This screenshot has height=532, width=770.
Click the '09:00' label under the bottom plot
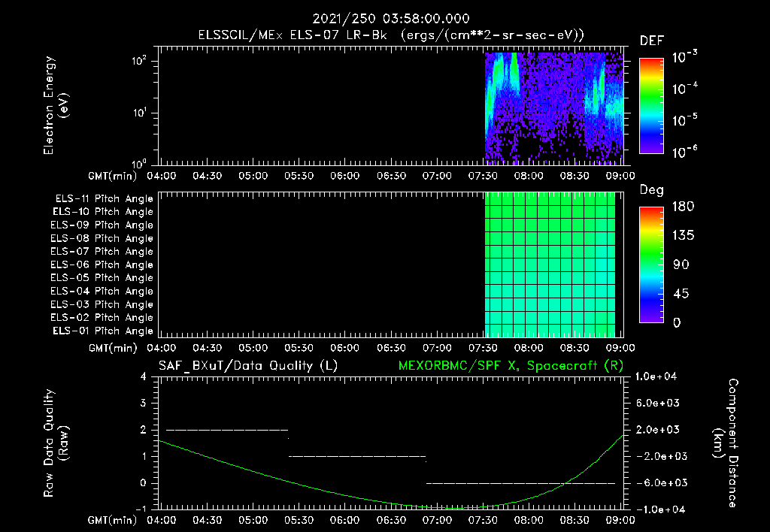click(x=620, y=520)
